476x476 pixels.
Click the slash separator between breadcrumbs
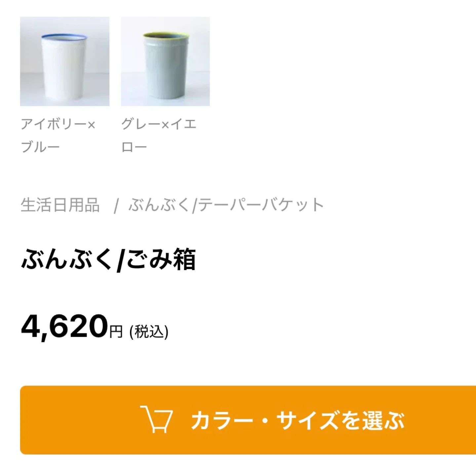point(116,205)
